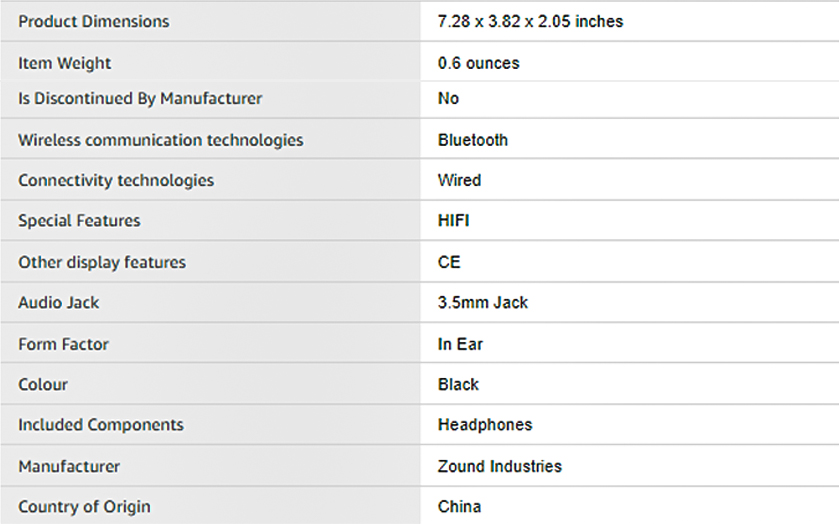Click the Product Dimensions label
This screenshot has width=839, height=524.
point(94,21)
